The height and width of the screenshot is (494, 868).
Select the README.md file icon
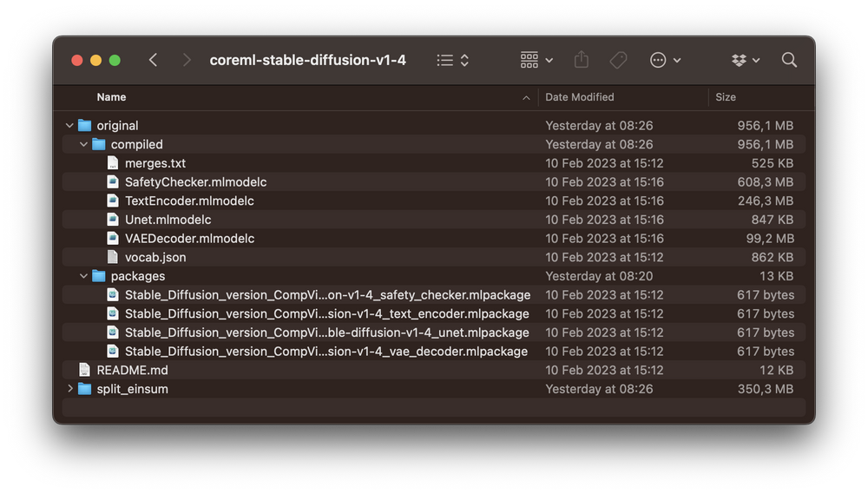pyautogui.click(x=84, y=370)
